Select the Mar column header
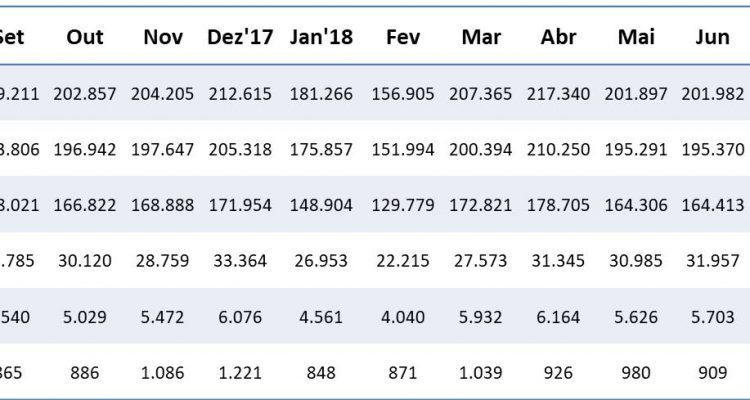Viewport: 750px width, 400px height. coord(481,37)
